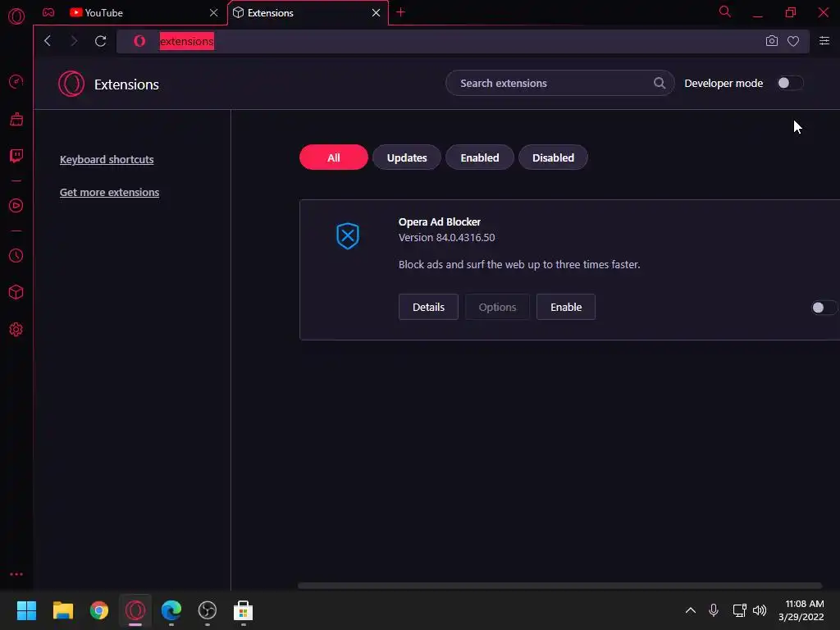Image resolution: width=840 pixels, height=630 pixels.
Task: Click the Opera logo beside Extensions heading
Action: coord(71,84)
